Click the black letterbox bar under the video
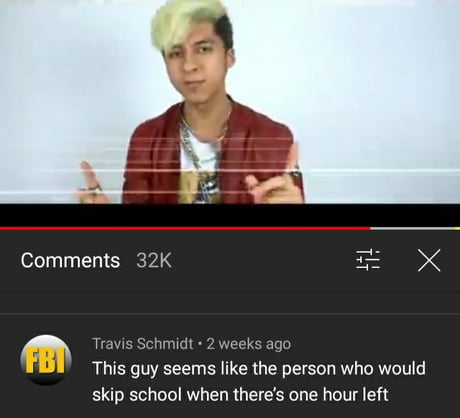Image resolution: width=460 pixels, height=418 pixels. 230,215
